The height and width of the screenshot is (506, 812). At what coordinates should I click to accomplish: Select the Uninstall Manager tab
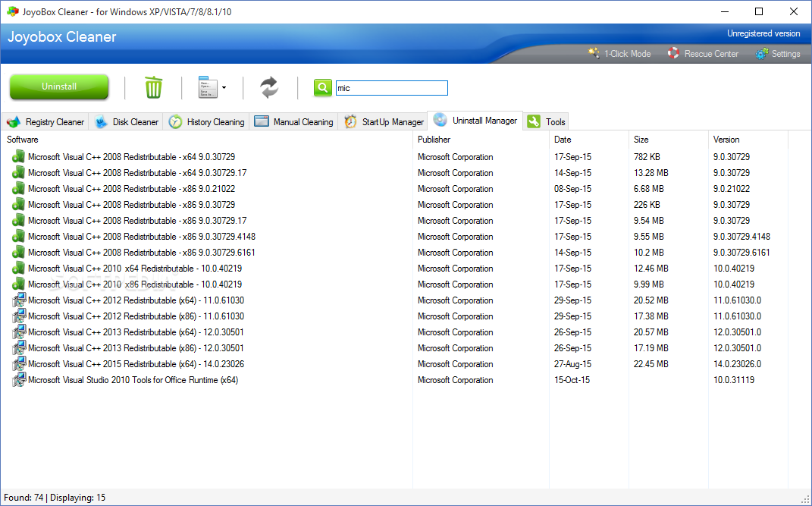coord(475,120)
